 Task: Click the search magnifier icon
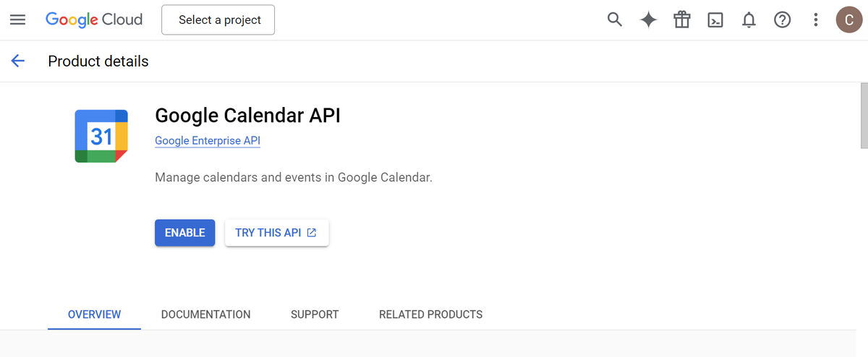[x=614, y=20]
